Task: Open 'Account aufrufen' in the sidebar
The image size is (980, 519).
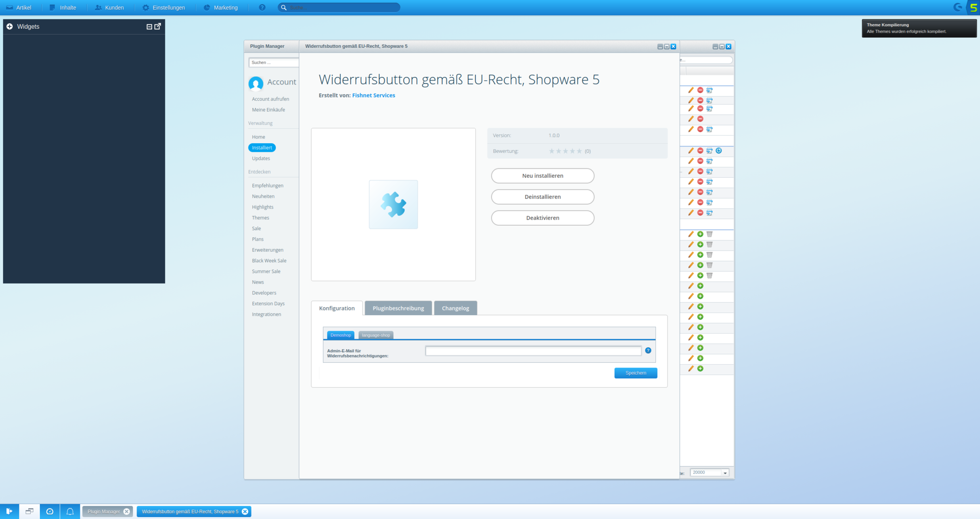Action: (271, 99)
